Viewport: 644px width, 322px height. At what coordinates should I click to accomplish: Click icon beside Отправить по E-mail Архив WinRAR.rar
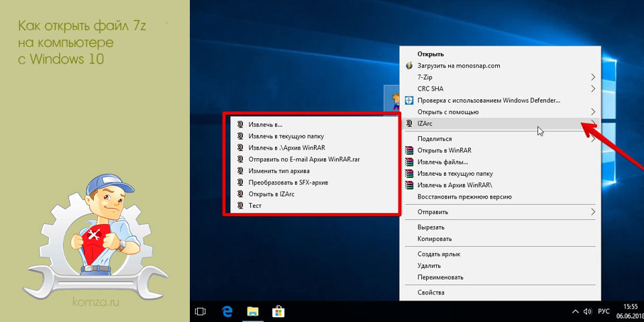(240, 159)
